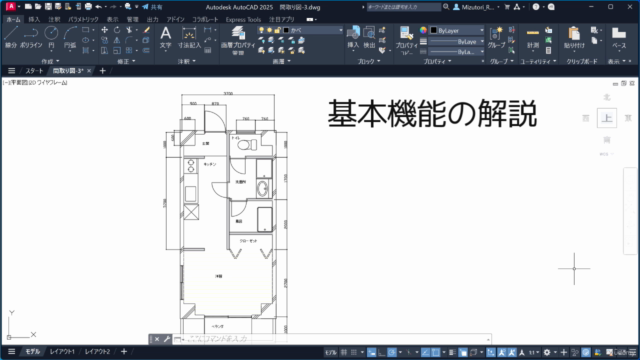
Task: Click the search magnifier icon in title bar
Action: tap(446, 7)
